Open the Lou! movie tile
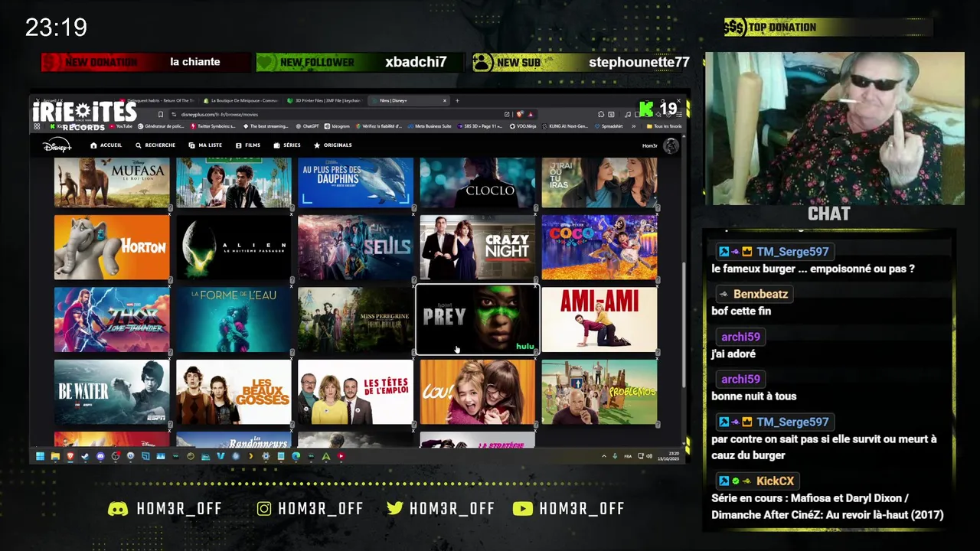Image resolution: width=980 pixels, height=551 pixels. point(477,392)
